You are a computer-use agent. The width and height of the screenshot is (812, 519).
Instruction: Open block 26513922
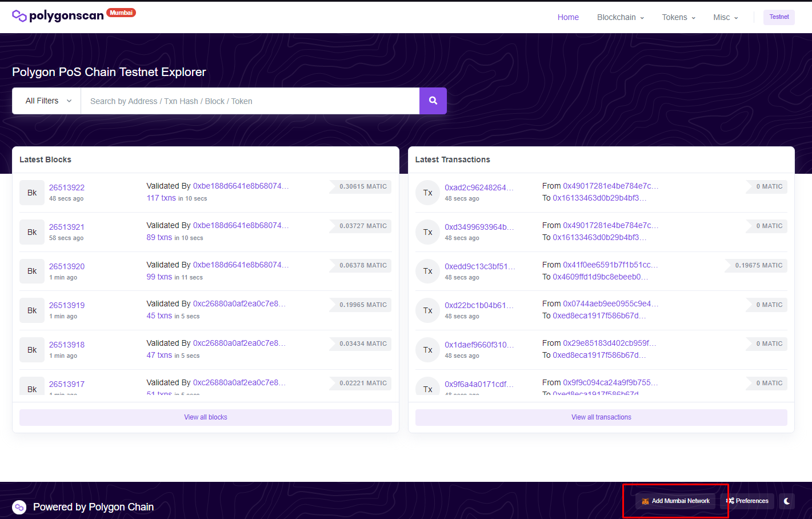pyautogui.click(x=67, y=187)
